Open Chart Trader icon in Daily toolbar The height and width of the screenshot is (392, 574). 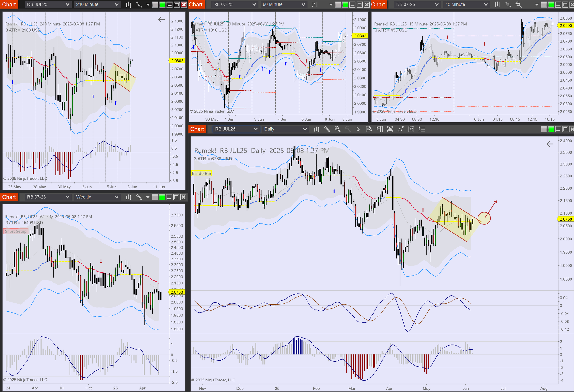[379, 129]
